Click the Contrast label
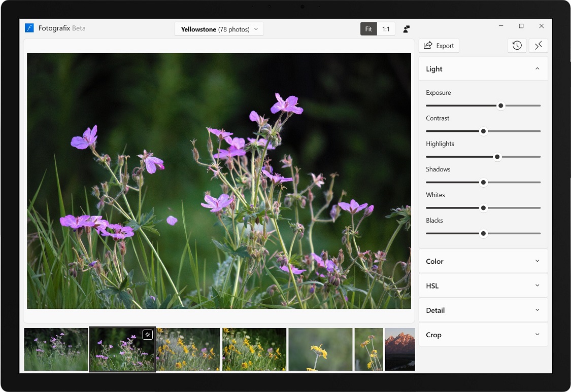This screenshot has width=571, height=392. (x=438, y=118)
